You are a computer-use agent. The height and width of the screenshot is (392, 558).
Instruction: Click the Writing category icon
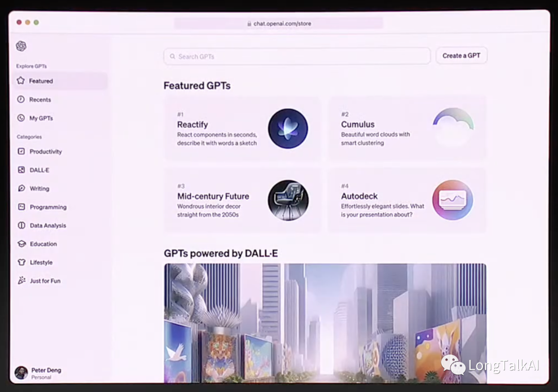pyautogui.click(x=21, y=188)
